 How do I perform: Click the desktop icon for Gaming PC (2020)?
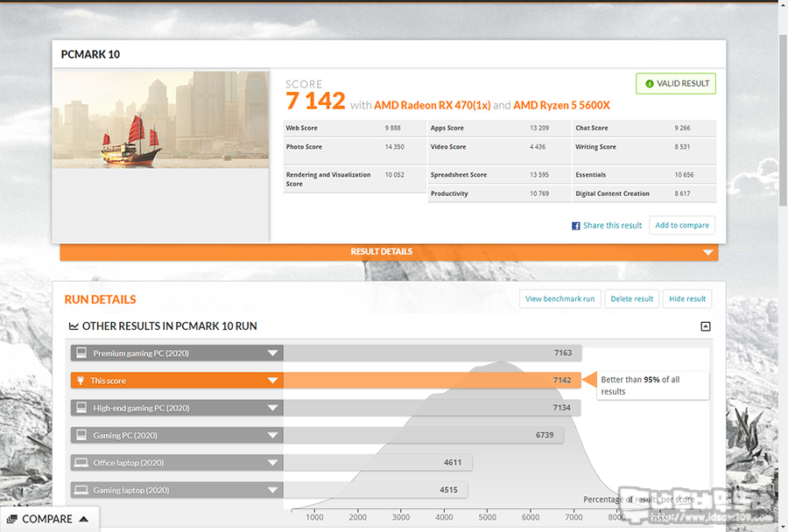click(81, 436)
